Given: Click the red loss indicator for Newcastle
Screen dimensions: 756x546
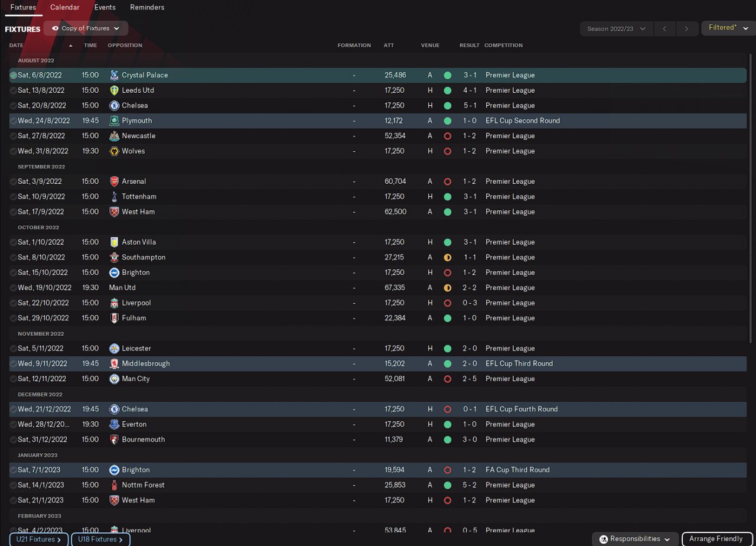Looking at the screenshot, I should [447, 136].
